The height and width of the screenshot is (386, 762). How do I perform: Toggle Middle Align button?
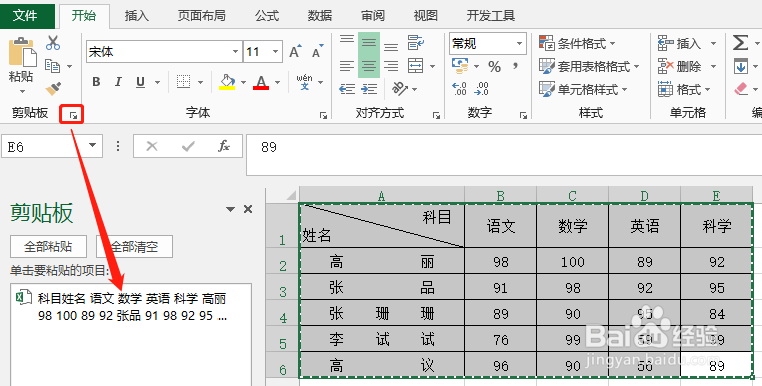point(369,43)
